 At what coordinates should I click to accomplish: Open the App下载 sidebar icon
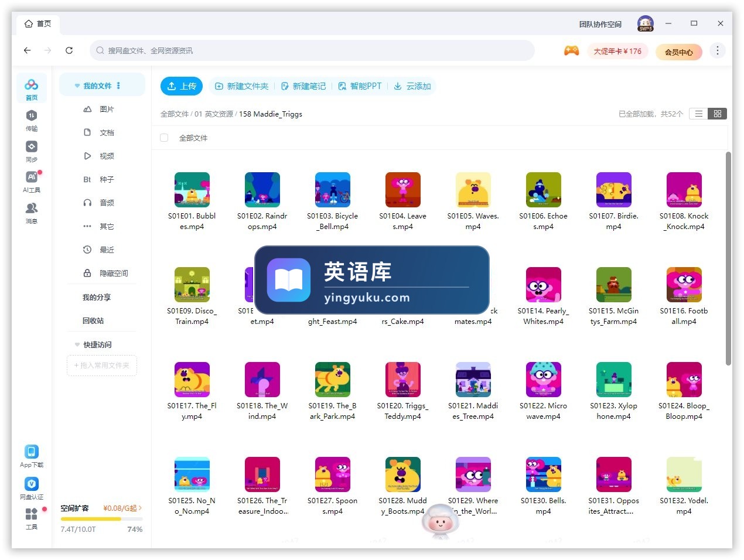(32, 456)
